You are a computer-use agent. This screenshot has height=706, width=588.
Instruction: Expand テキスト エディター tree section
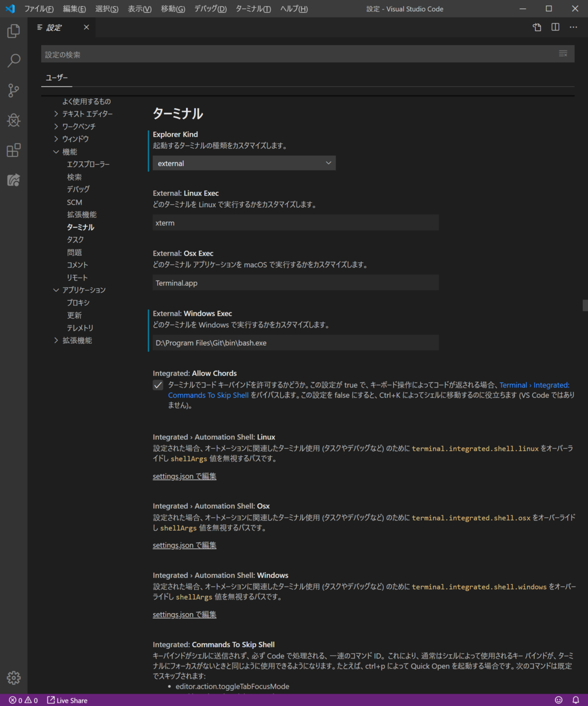[x=57, y=114]
